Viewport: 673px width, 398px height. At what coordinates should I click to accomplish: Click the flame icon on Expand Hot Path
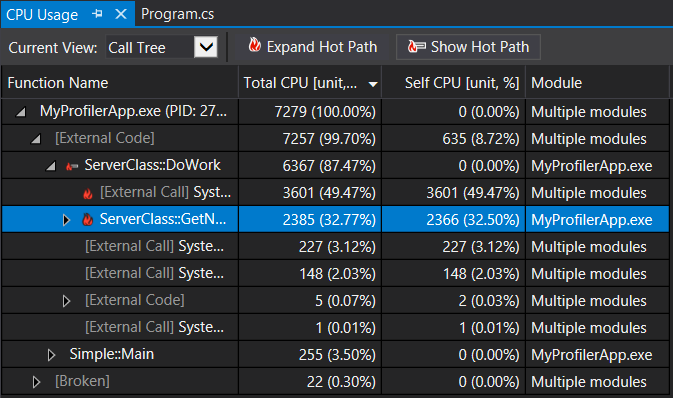255,45
